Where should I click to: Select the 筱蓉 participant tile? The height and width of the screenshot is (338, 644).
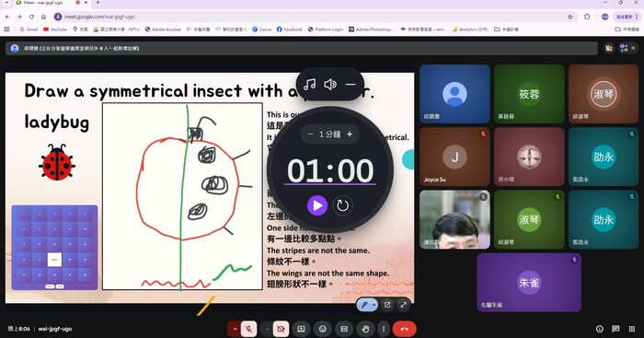click(529, 94)
